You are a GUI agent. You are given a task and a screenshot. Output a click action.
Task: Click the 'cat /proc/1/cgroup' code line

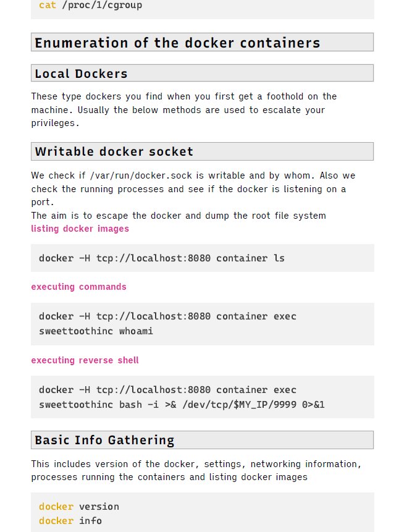(x=91, y=5)
